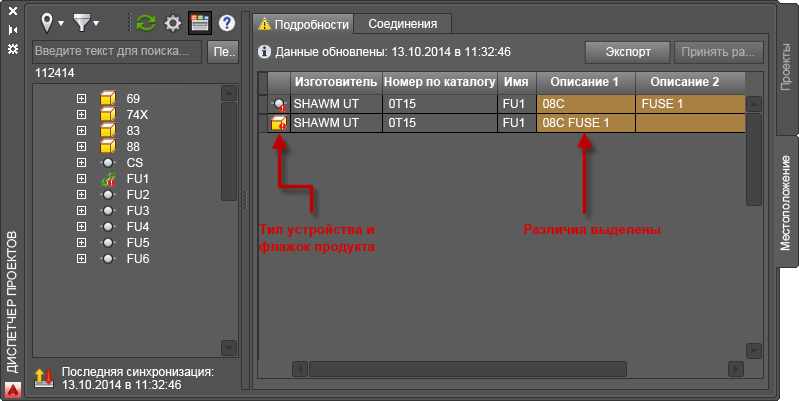
Task: Expand the 69 tree node
Action: tap(81, 98)
